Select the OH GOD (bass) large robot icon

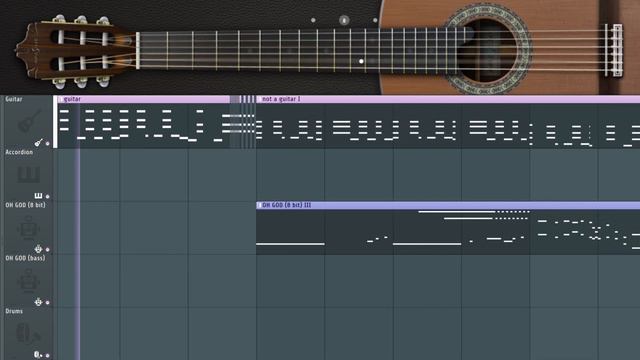point(29,281)
